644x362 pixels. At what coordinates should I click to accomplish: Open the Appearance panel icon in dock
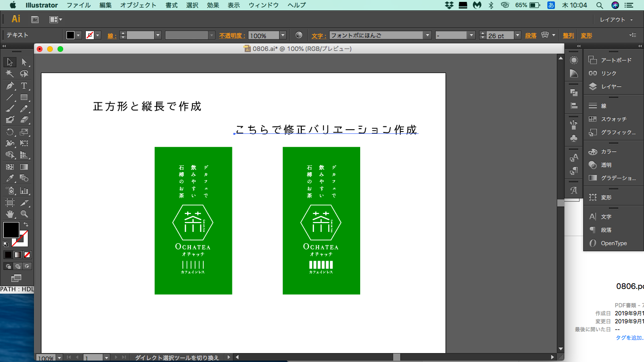click(x=574, y=60)
